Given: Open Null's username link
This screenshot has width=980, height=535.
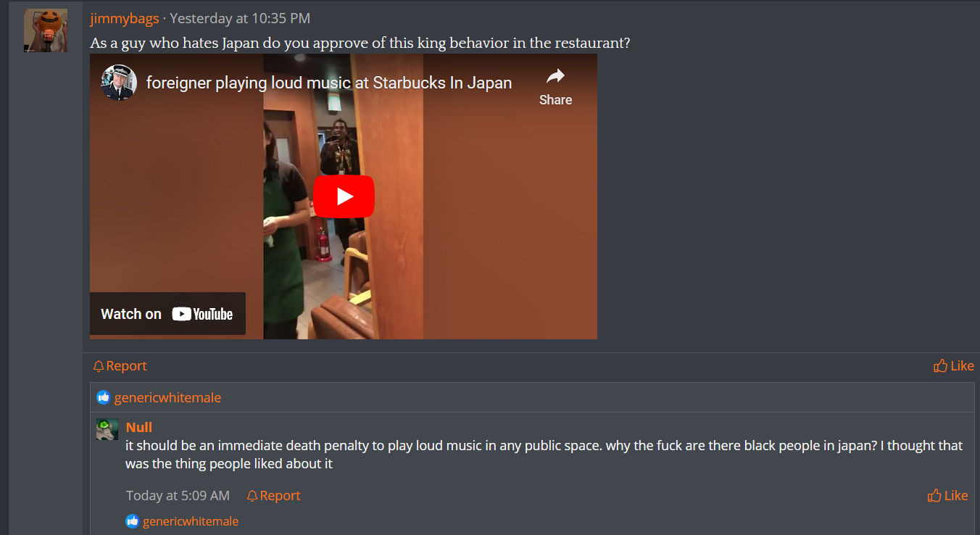Looking at the screenshot, I should [139, 427].
